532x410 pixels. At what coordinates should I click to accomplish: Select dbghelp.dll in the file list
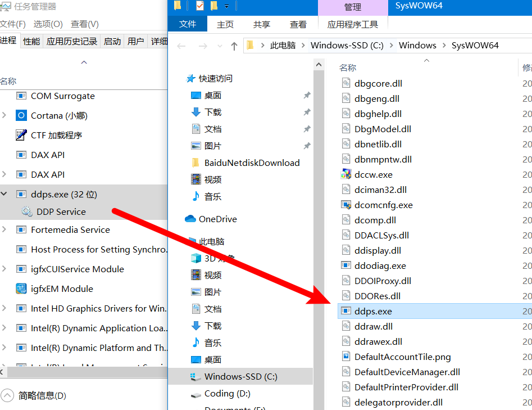tap(378, 114)
